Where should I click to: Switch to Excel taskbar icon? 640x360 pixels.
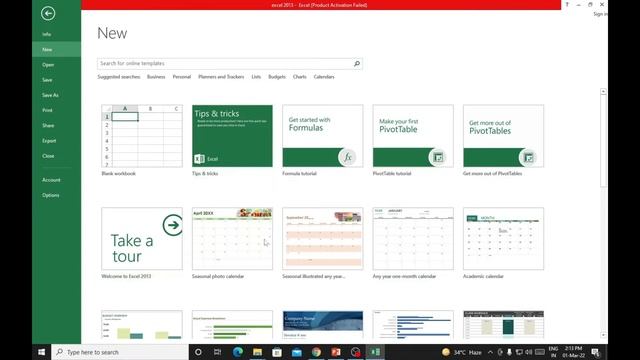tap(376, 352)
